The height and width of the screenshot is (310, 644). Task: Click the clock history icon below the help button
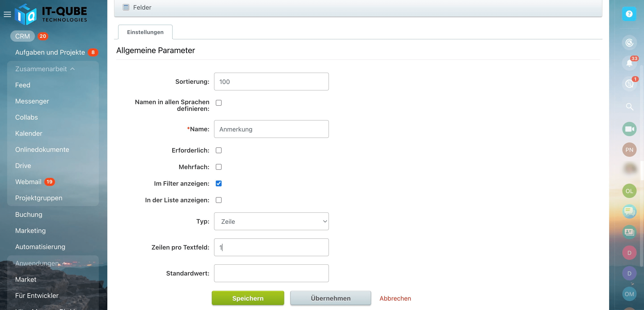pos(629,43)
